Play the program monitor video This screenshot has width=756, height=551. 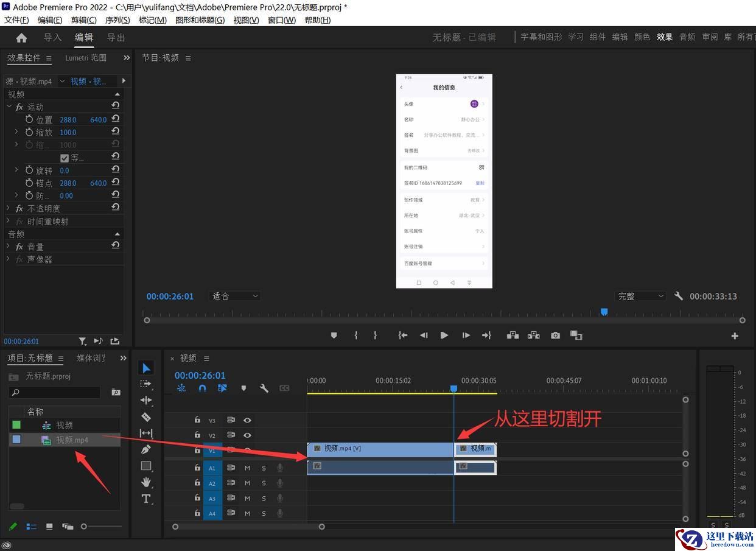tap(444, 335)
